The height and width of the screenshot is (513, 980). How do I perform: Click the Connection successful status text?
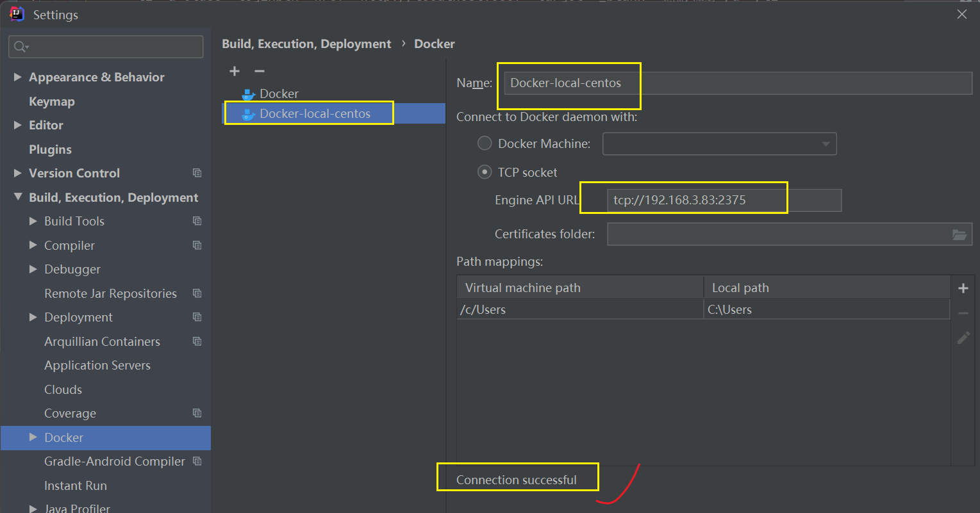point(517,480)
